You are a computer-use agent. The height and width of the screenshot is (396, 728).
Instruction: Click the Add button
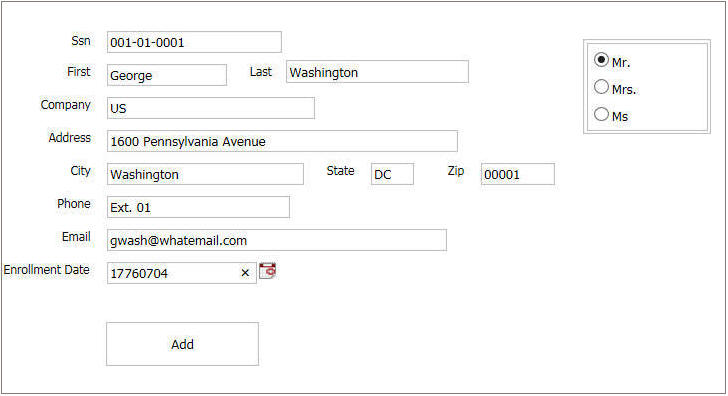tap(182, 344)
